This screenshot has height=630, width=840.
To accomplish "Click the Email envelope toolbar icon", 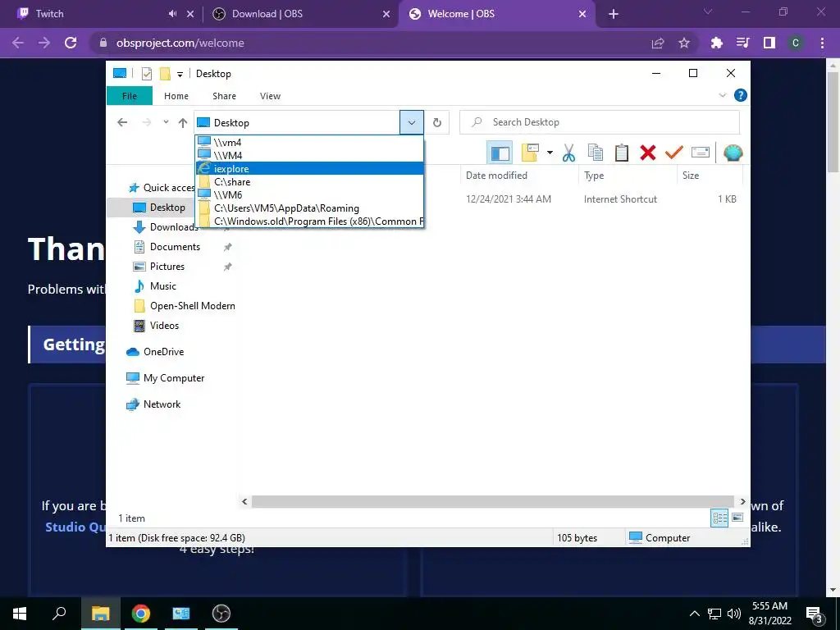I will click(x=701, y=153).
